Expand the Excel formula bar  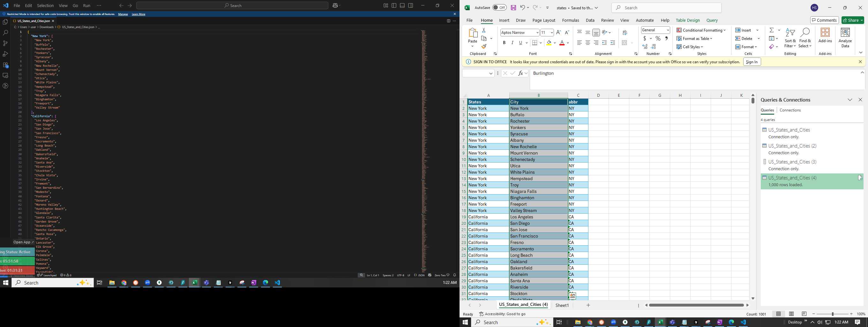[x=862, y=72]
